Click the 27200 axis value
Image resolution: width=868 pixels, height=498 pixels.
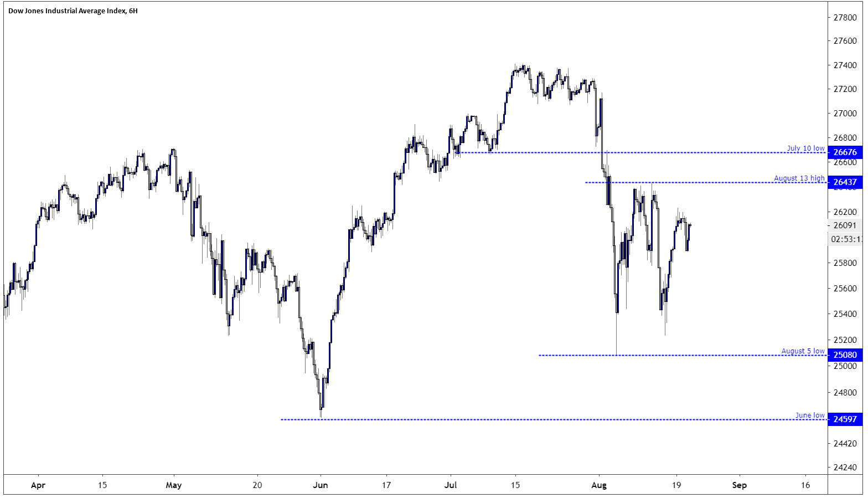(x=845, y=89)
